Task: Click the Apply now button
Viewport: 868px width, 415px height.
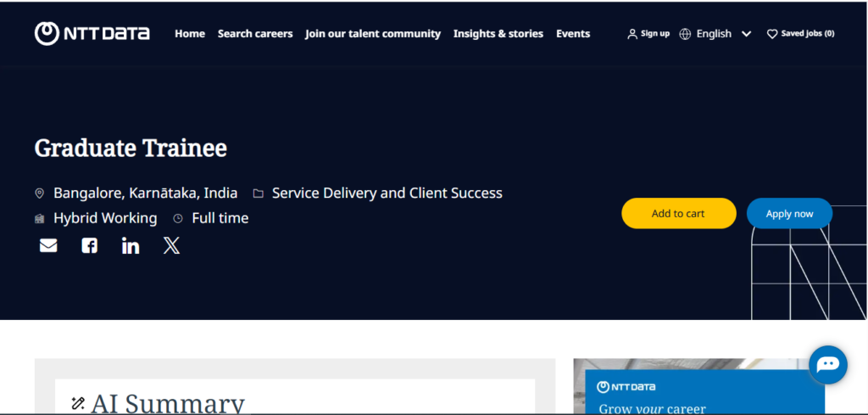Action: (789, 213)
